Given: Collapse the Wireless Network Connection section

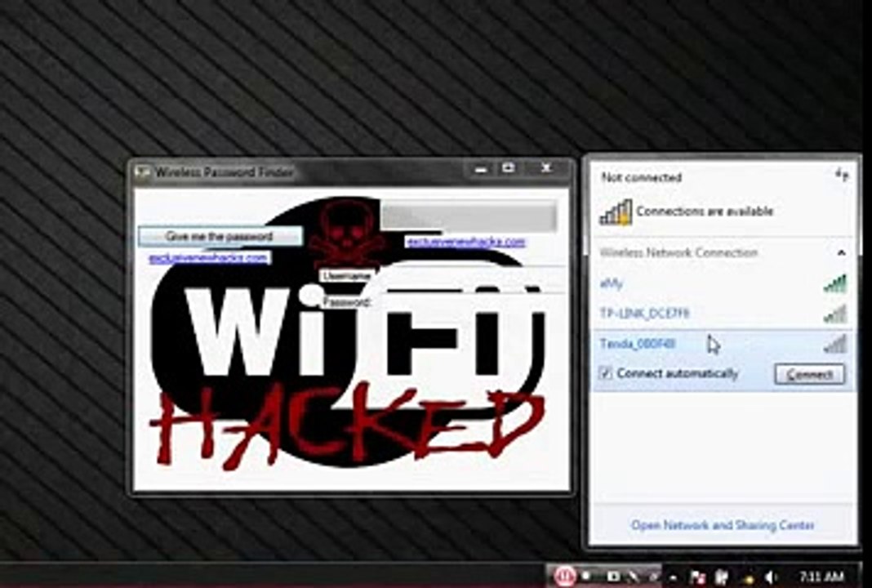Looking at the screenshot, I should pos(842,253).
